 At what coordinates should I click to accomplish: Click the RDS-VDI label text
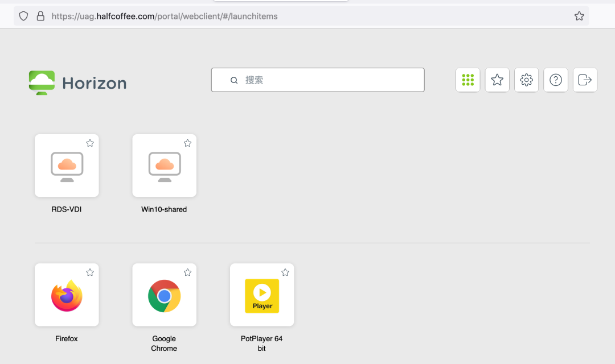(x=67, y=209)
